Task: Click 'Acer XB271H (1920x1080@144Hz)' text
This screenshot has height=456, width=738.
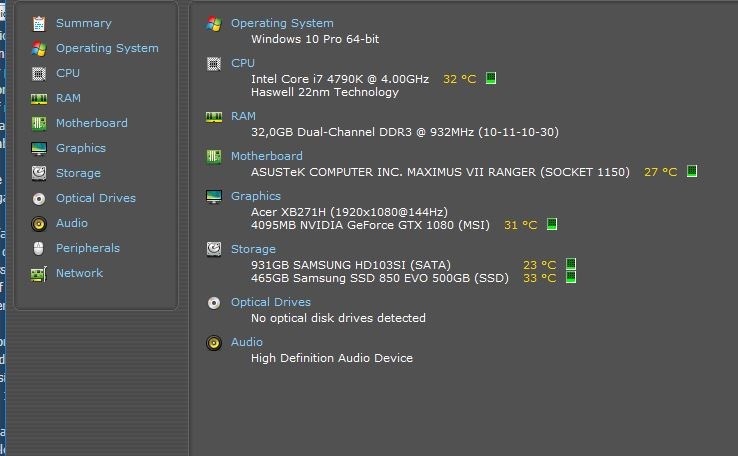Action: pyautogui.click(x=349, y=212)
